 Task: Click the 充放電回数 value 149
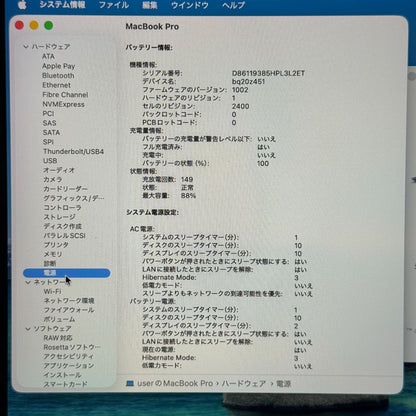187,179
